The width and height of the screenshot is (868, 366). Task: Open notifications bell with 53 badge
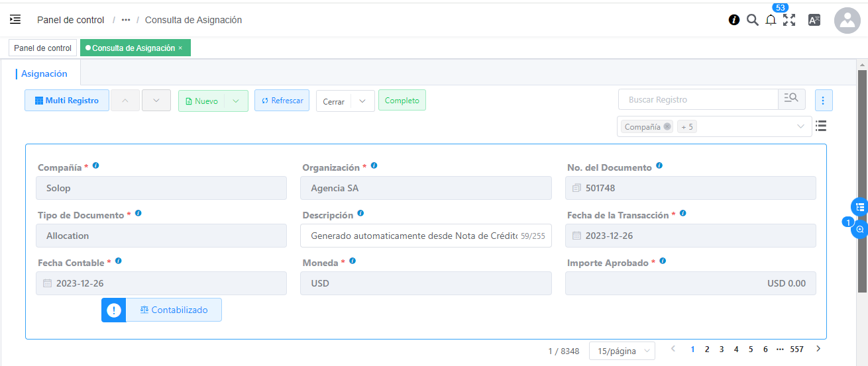tap(771, 21)
